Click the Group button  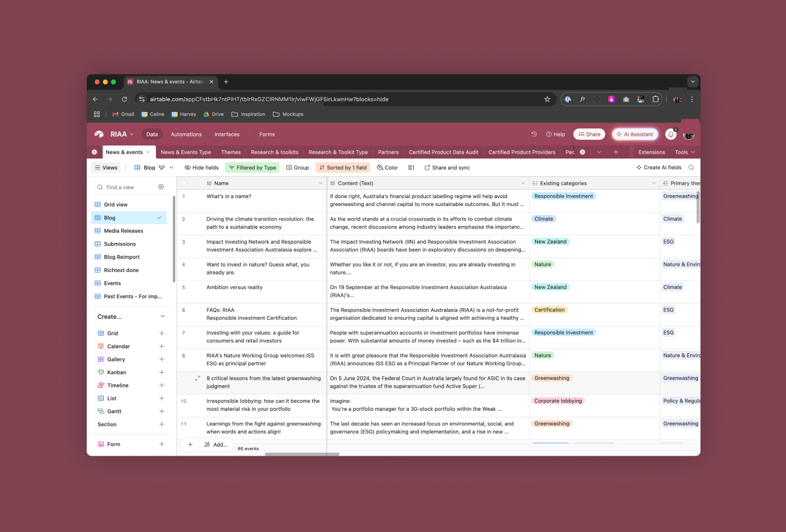[297, 168]
